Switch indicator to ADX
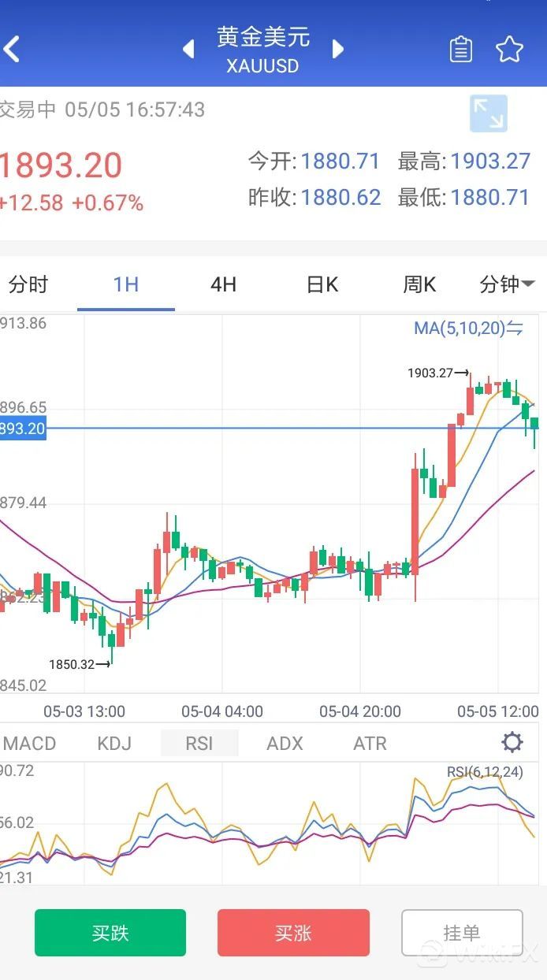 pos(285,743)
